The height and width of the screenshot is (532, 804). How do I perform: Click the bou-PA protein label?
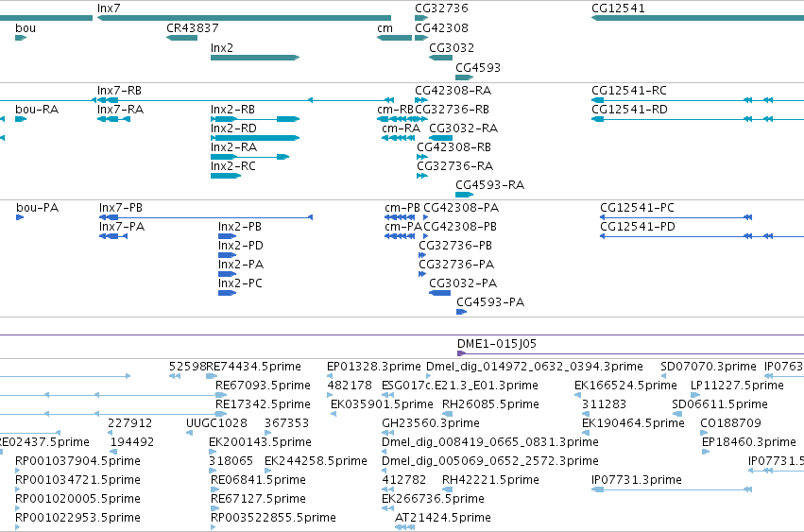point(38,208)
